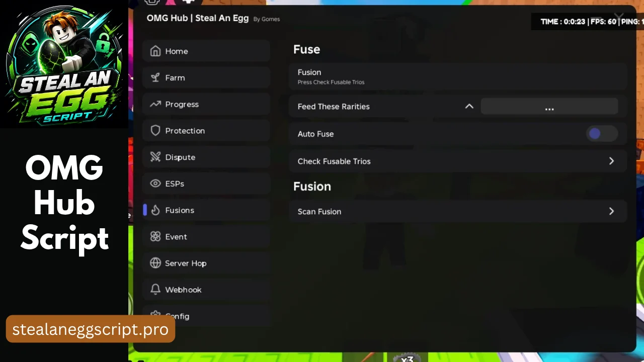
Task: Open the Feed These Rarities dropdown field
Action: [549, 106]
